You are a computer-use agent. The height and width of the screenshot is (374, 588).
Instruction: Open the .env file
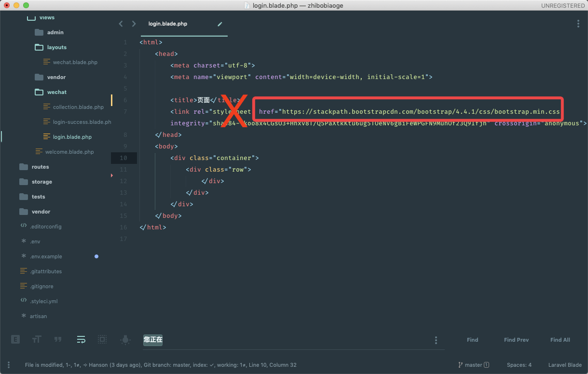pos(36,241)
